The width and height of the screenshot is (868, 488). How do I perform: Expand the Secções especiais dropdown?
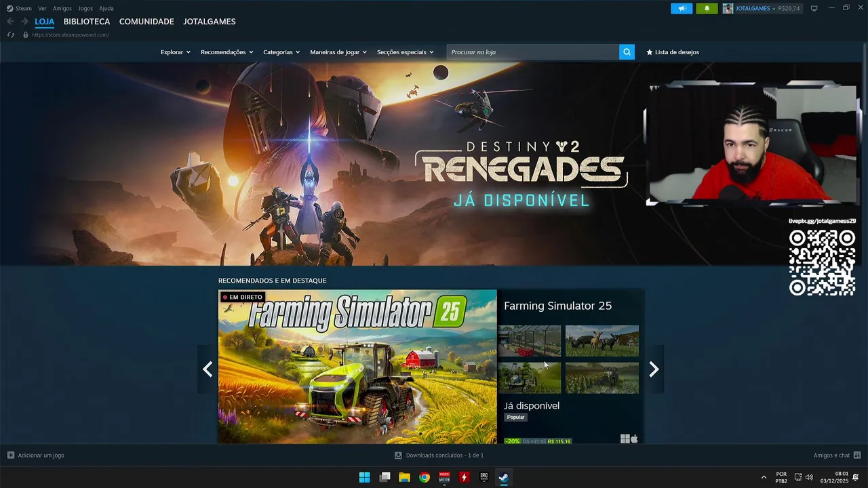tap(405, 52)
